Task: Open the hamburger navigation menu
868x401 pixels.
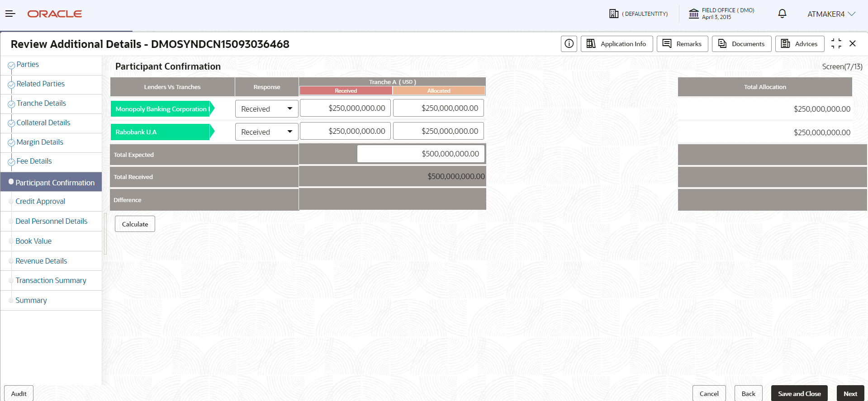Action: [10, 14]
